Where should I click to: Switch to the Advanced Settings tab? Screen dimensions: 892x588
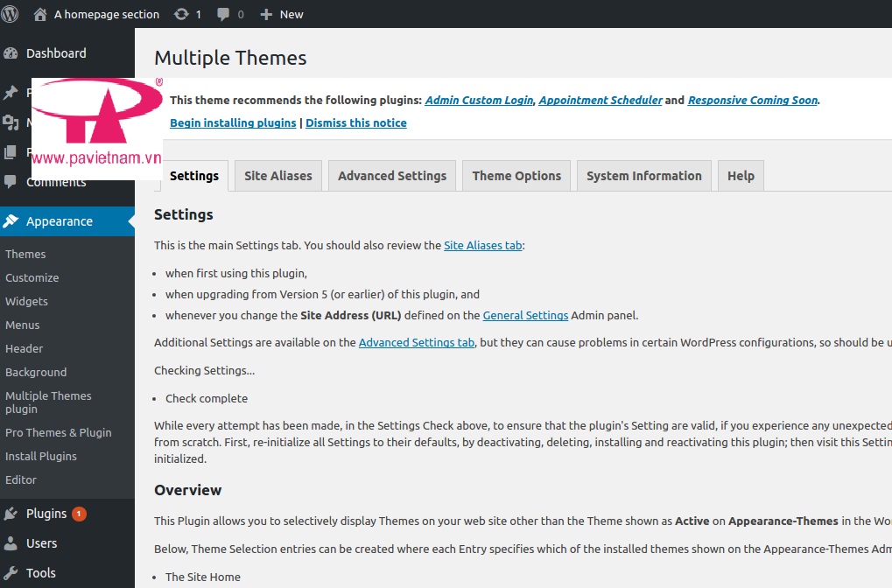coord(392,176)
